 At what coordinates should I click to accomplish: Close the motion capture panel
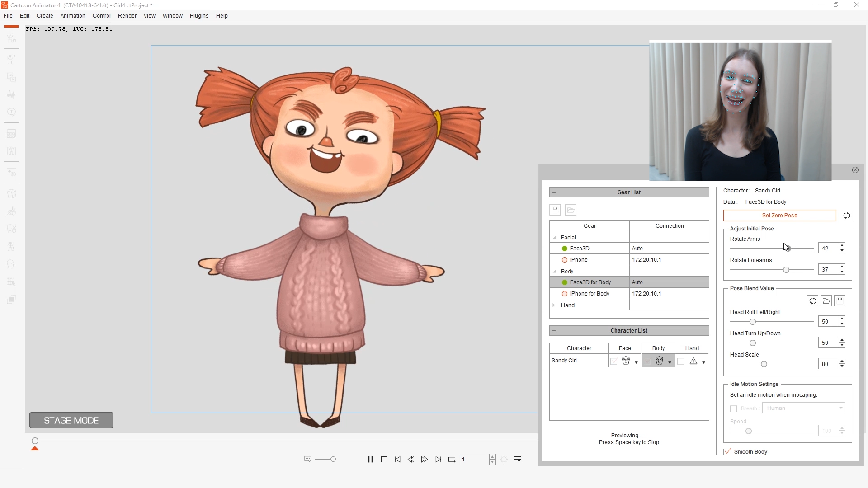855,170
